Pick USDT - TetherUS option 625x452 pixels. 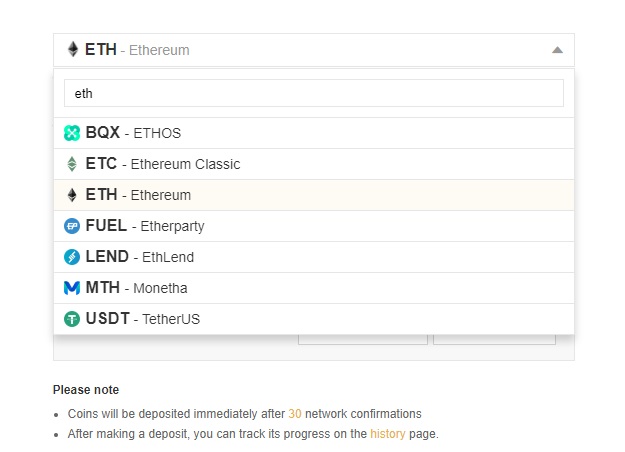coord(314,319)
